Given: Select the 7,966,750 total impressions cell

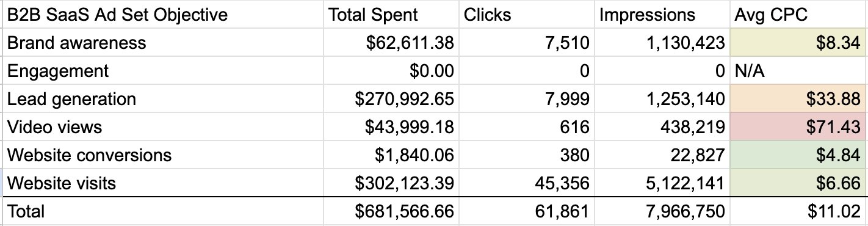Looking at the screenshot, I should [662, 212].
